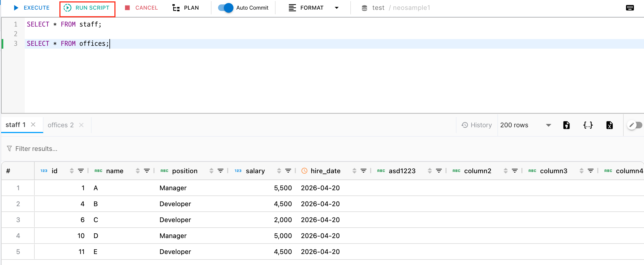The width and height of the screenshot is (644, 265).
Task: Toggle the edit mode switch
Action: [635, 125]
